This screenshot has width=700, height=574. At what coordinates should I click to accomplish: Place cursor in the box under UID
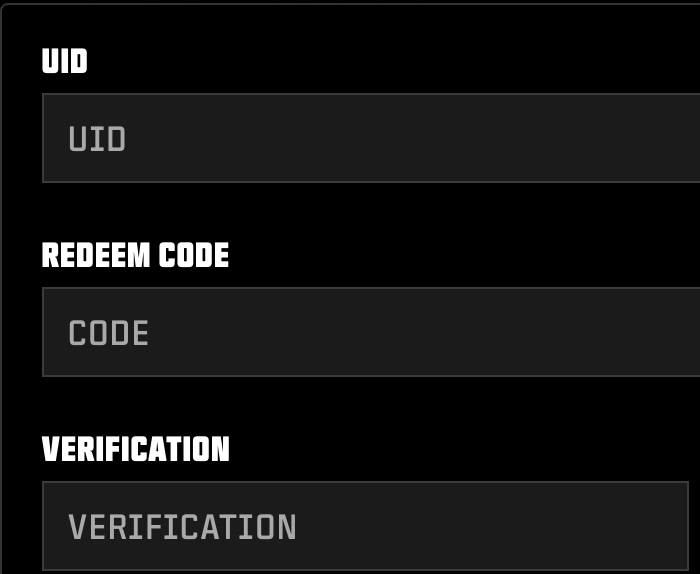pos(370,138)
